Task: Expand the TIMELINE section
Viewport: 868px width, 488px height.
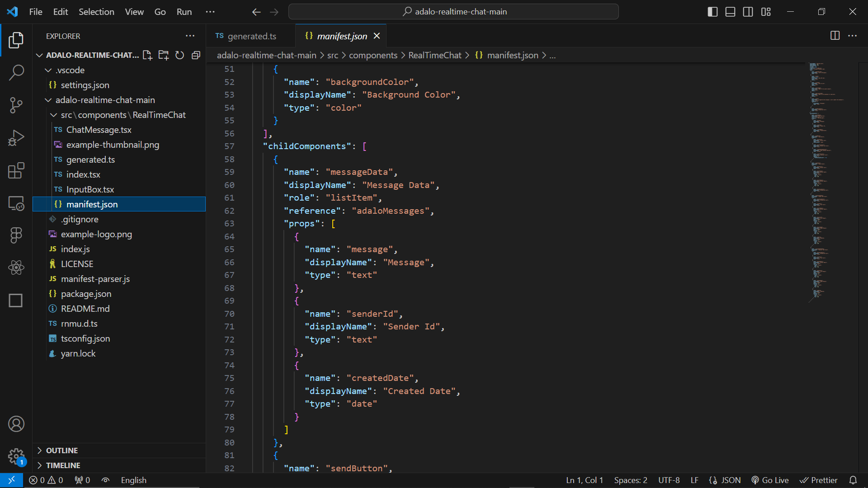Action: (63, 465)
